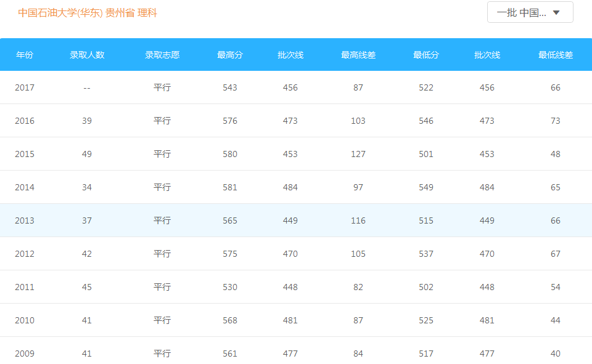This screenshot has width=592, height=364.
Task: Select the 2016 year row
Action: 296,121
